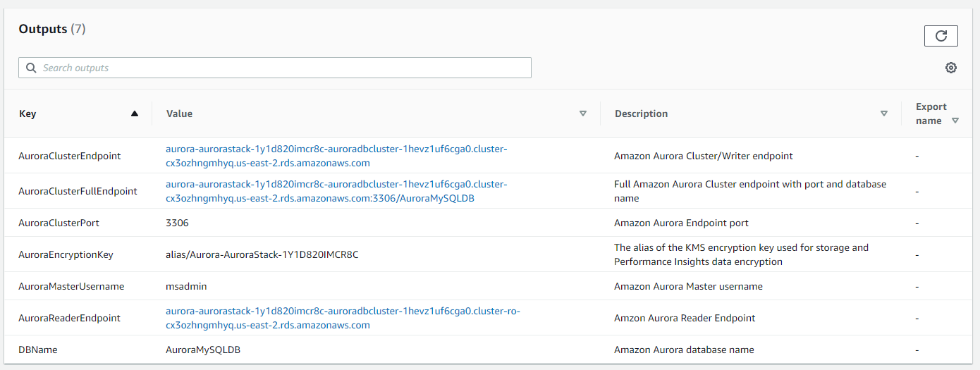The width and height of the screenshot is (980, 370).
Task: Click the Value column header label
Action: tap(179, 113)
